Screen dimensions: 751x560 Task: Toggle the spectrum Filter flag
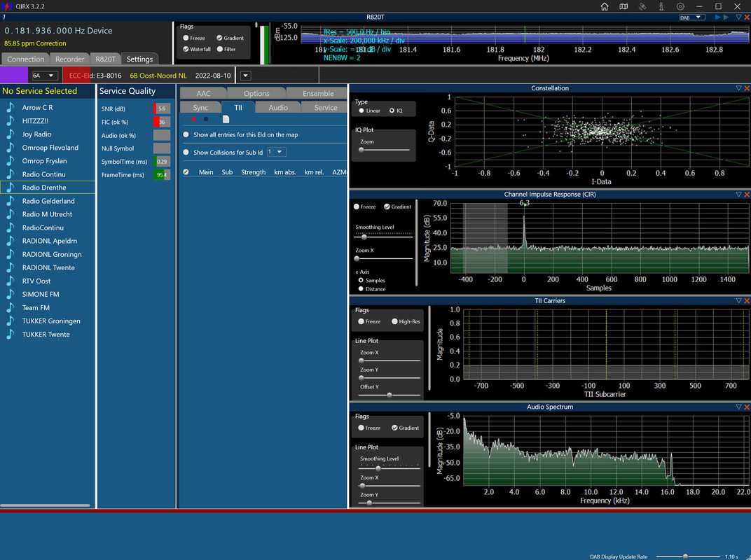220,49
